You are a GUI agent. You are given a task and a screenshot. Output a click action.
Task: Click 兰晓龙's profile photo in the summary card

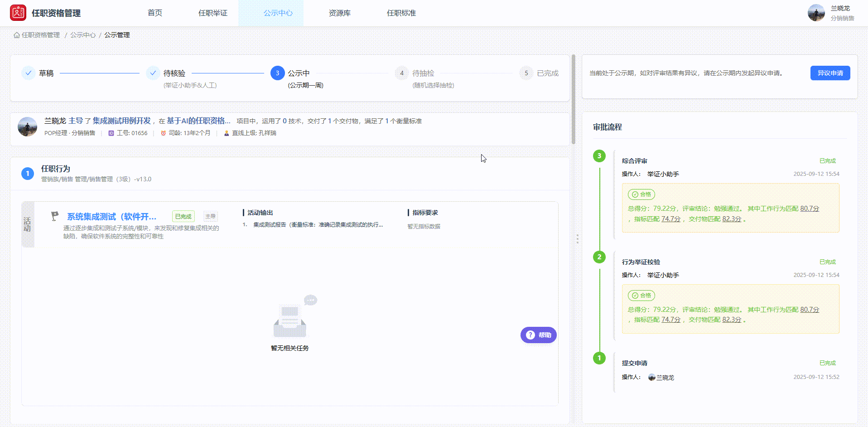(27, 127)
